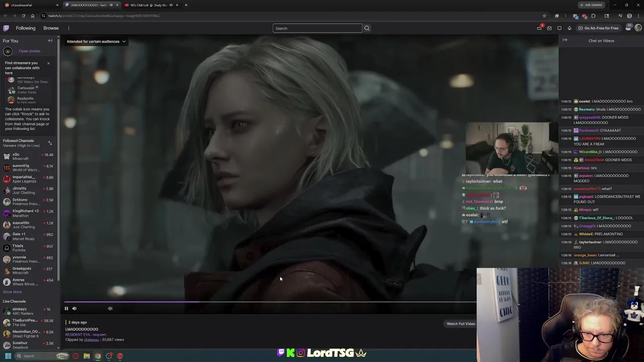
Task: Mute the 90's Chill Lofi tab audio
Action: tap(171, 5)
